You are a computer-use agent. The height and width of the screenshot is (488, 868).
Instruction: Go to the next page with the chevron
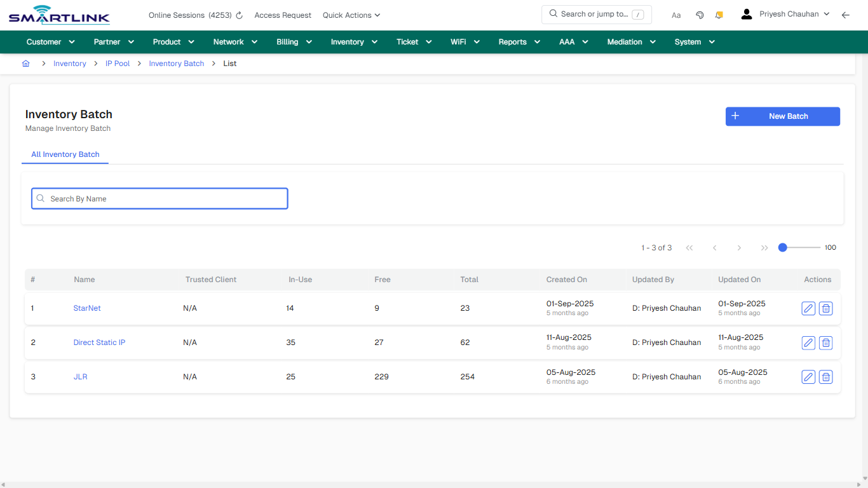click(739, 248)
